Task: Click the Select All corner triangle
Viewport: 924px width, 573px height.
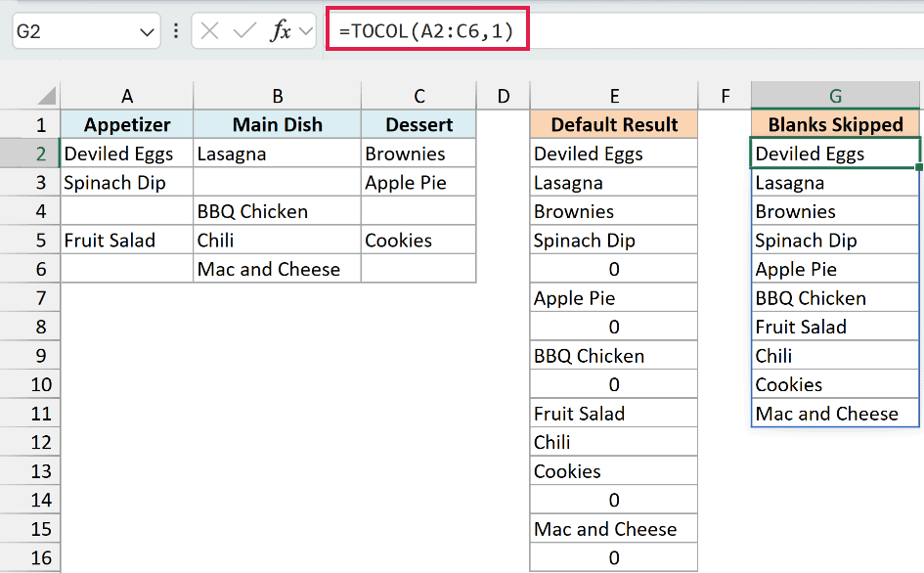Action: [46, 96]
